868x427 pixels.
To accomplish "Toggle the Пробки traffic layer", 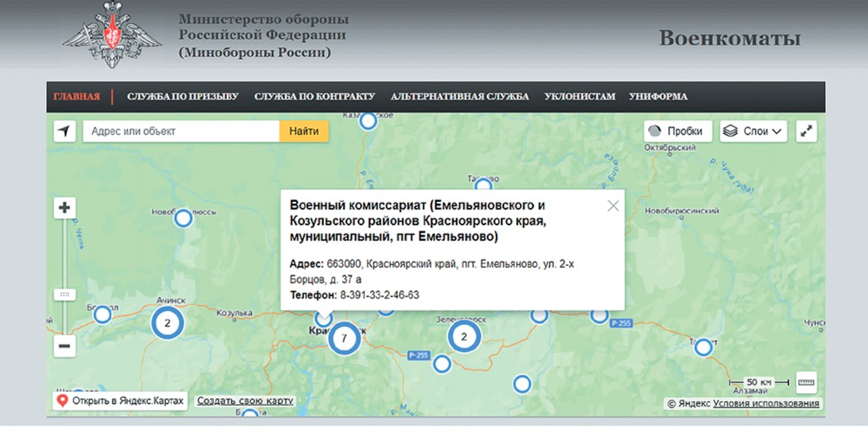I will (x=678, y=131).
